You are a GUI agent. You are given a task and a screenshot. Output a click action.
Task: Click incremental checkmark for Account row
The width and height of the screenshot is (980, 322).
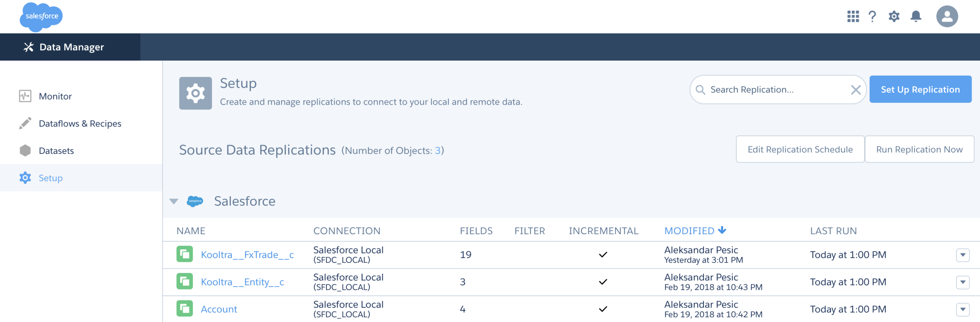tap(603, 309)
